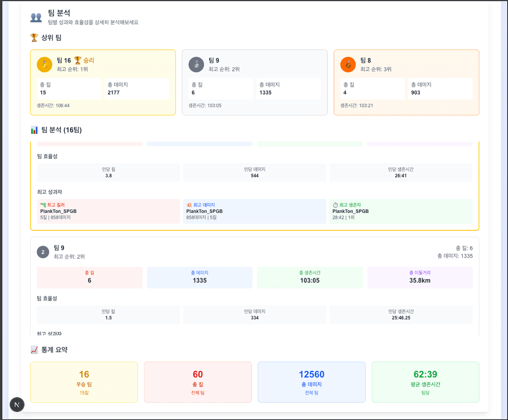
Task: Open the 우승 팀 summary card
Action: point(84,382)
